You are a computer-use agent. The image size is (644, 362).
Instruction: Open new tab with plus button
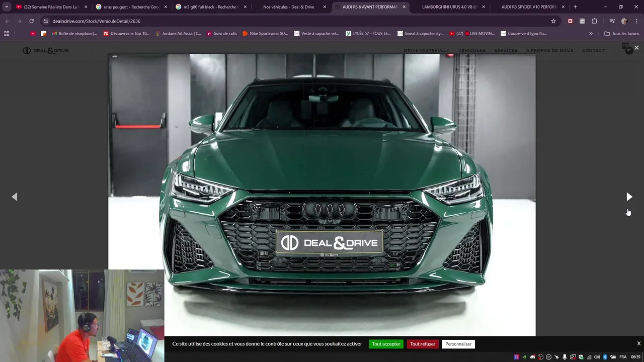575,7
